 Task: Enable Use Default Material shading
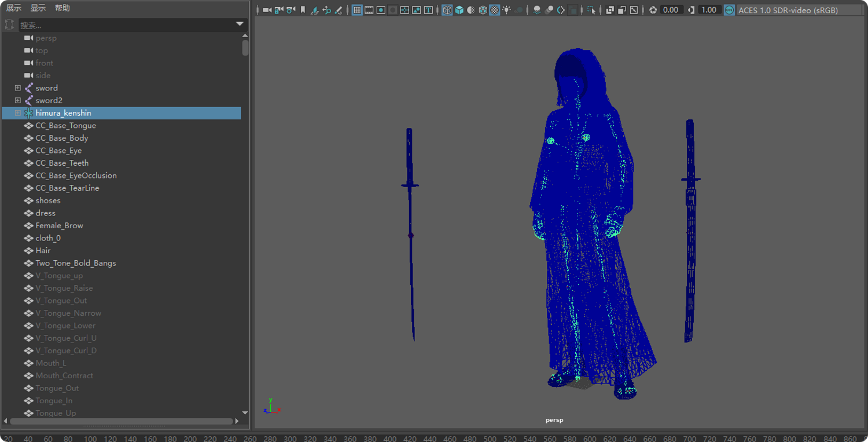(471, 10)
